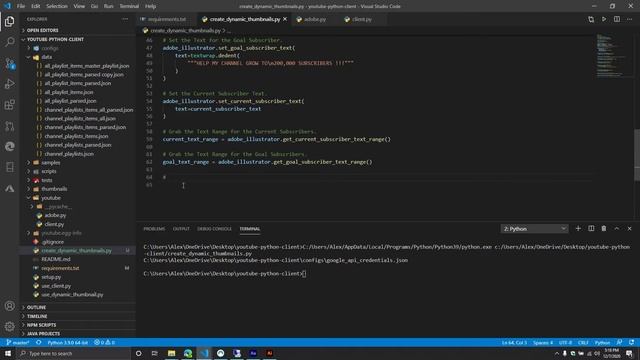The height and width of the screenshot is (360, 640).
Task: Click the editor vertical scrollbar
Action: 637,155
